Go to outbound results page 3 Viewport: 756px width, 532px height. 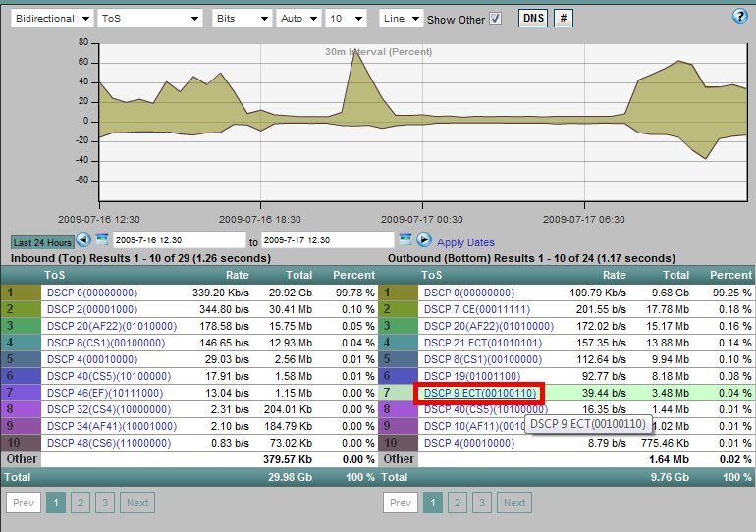pyautogui.click(x=482, y=503)
